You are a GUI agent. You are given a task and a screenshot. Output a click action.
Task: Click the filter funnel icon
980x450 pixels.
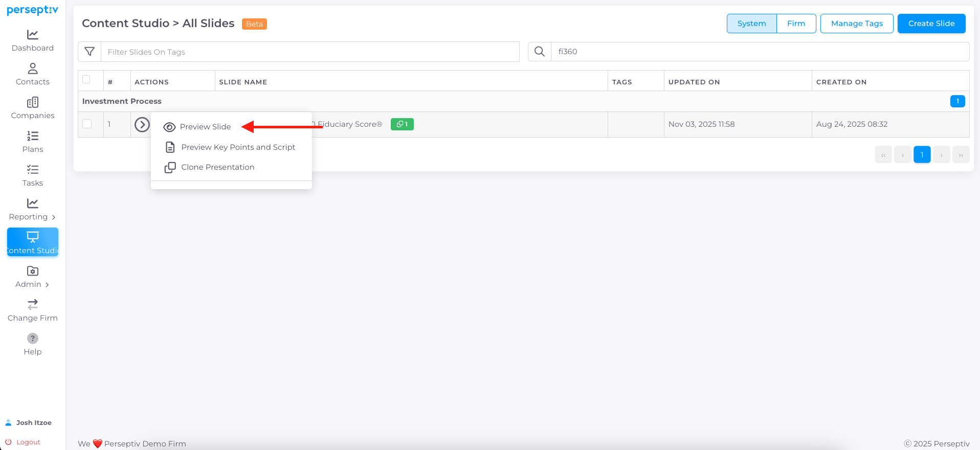[90, 52]
